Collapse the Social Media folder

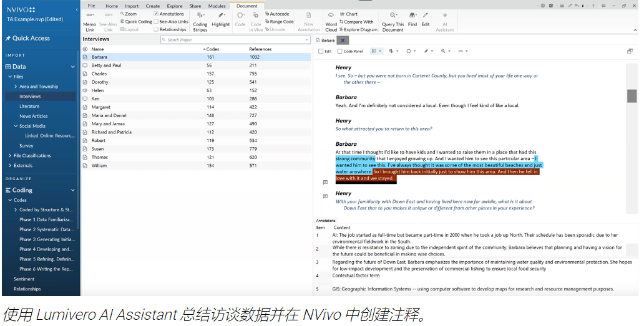pyautogui.click(x=16, y=126)
